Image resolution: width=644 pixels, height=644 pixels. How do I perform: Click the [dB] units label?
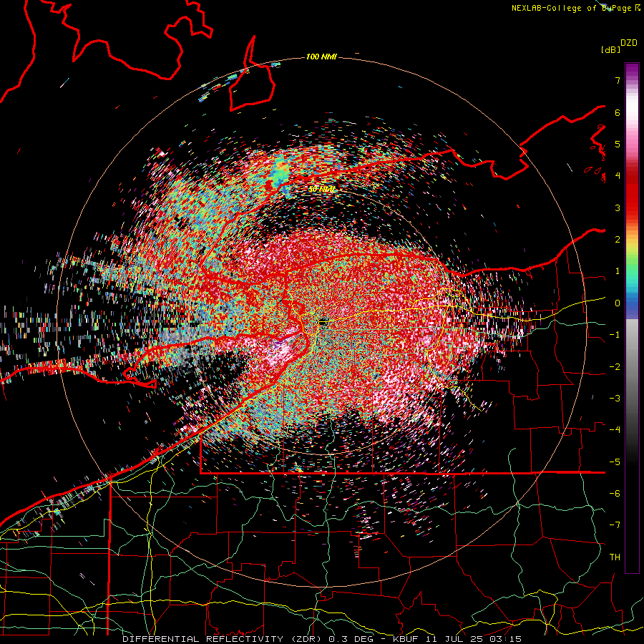pos(611,49)
